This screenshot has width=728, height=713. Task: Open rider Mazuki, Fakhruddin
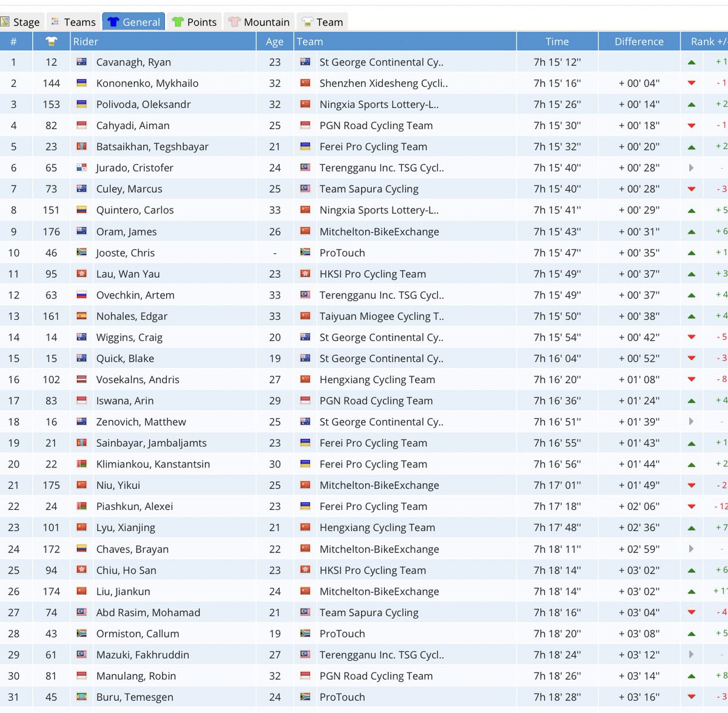click(143, 655)
